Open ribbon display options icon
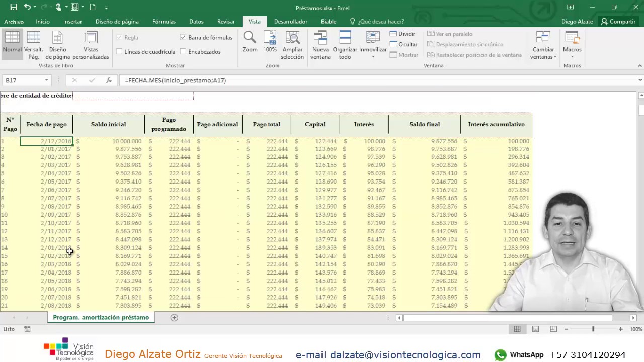The image size is (644, 362). click(x=570, y=7)
